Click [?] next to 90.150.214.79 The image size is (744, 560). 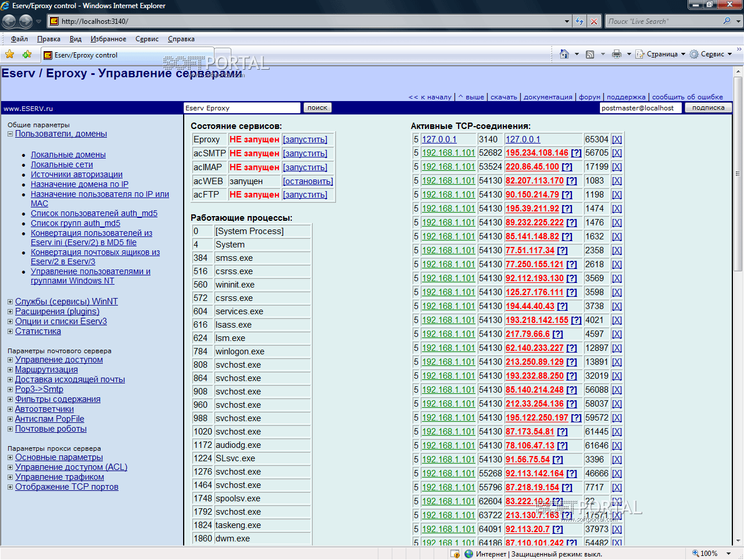pyautogui.click(x=567, y=195)
